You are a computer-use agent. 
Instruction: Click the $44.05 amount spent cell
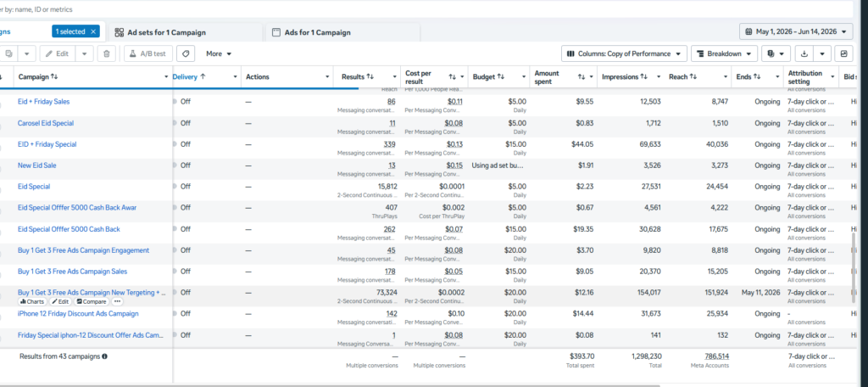pyautogui.click(x=582, y=144)
